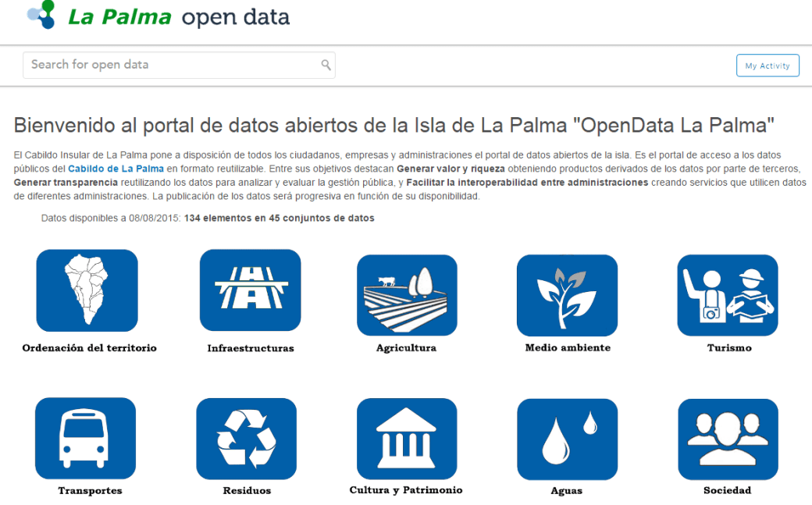Select the Infraestructuras text label
Viewport: 812px width, 505px height.
coord(251,348)
